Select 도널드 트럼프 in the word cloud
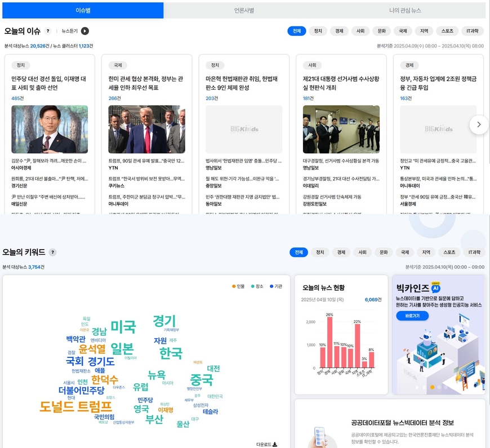490x448 pixels. pos(75,406)
